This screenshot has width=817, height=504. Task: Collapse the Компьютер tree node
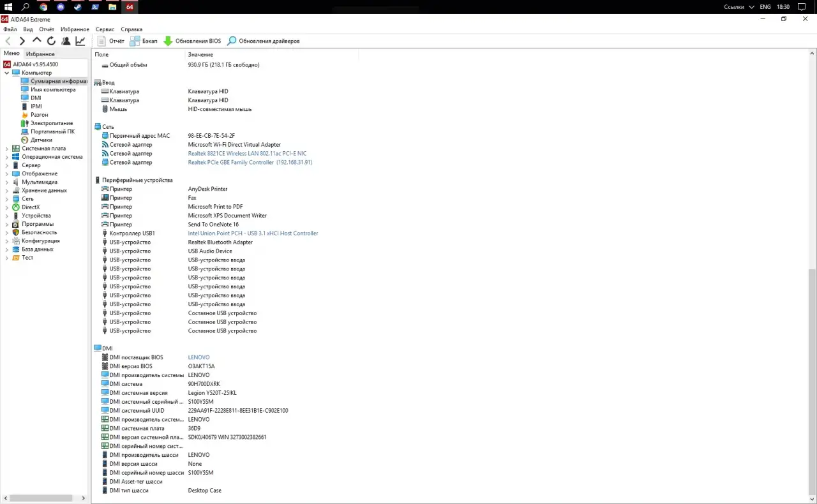point(7,73)
